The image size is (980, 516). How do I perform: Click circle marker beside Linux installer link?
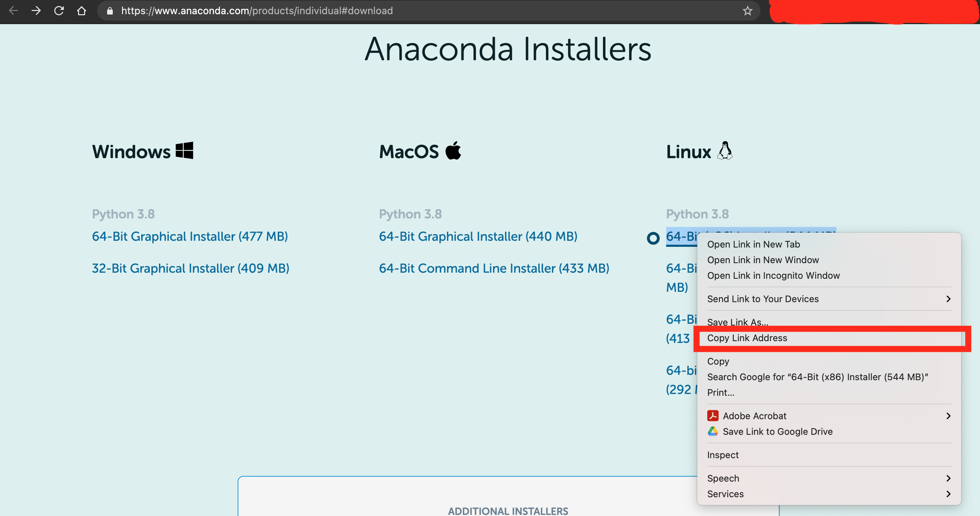click(x=653, y=238)
